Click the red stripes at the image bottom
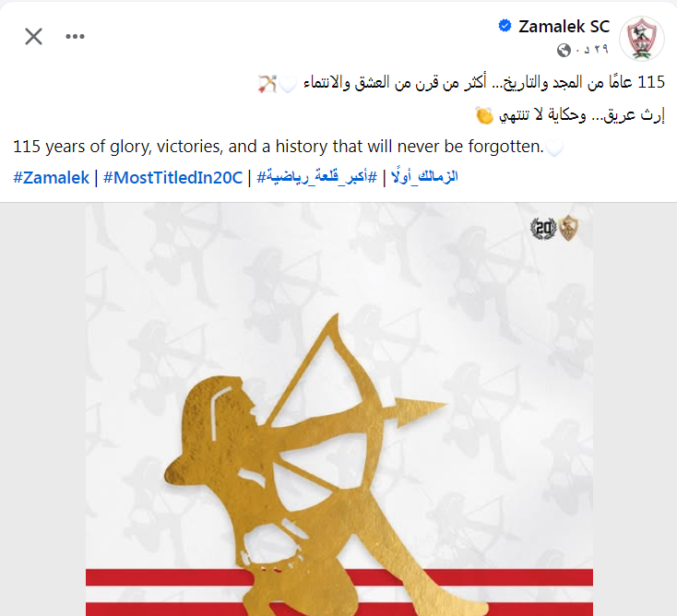The image size is (677, 616). tap(338, 592)
